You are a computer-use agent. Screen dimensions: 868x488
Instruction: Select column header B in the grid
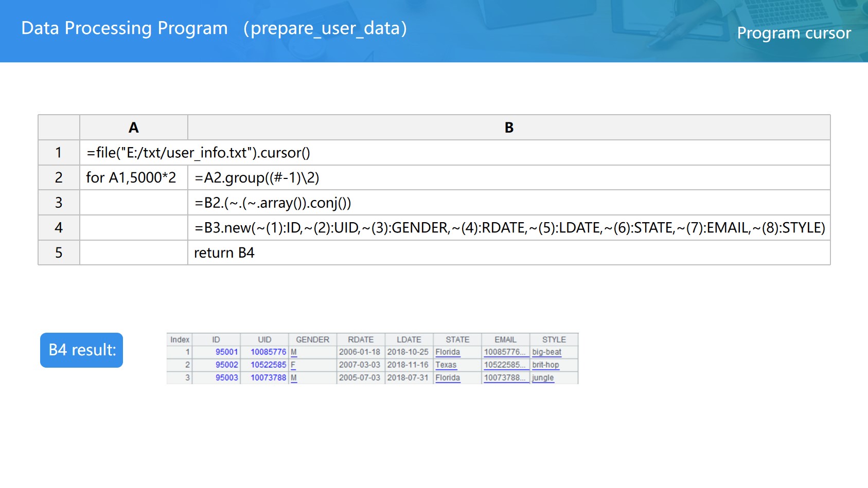click(508, 128)
